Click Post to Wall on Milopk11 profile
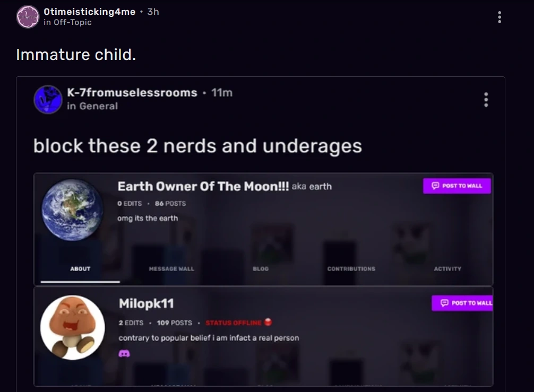The height and width of the screenshot is (392, 534). coord(462,303)
